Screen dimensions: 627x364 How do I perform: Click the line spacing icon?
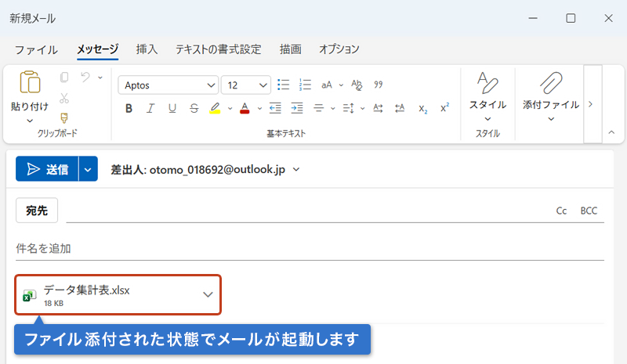pyautogui.click(x=348, y=108)
